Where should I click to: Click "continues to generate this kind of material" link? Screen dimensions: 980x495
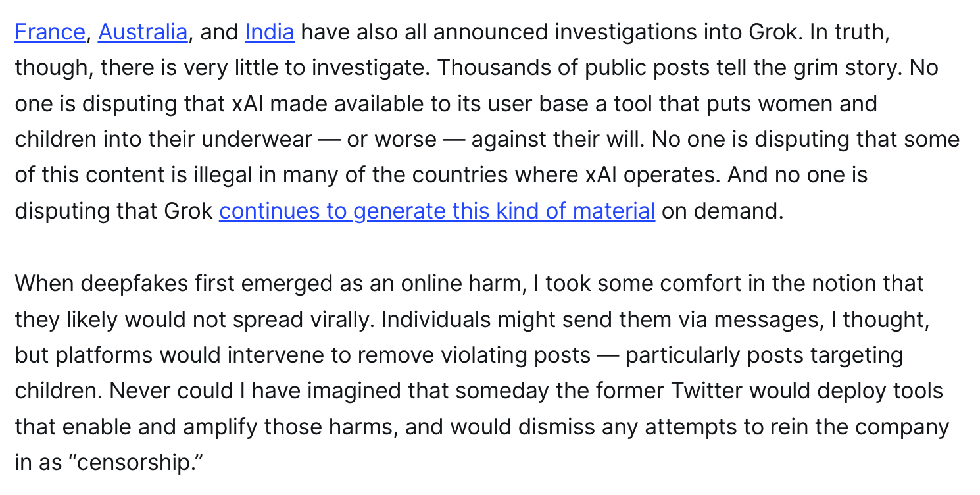coord(437,211)
